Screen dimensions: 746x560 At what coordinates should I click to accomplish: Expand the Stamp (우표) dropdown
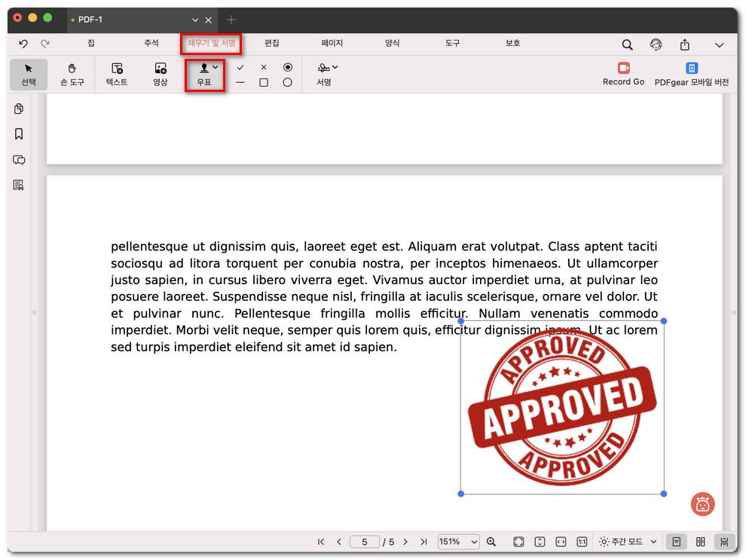(216, 67)
